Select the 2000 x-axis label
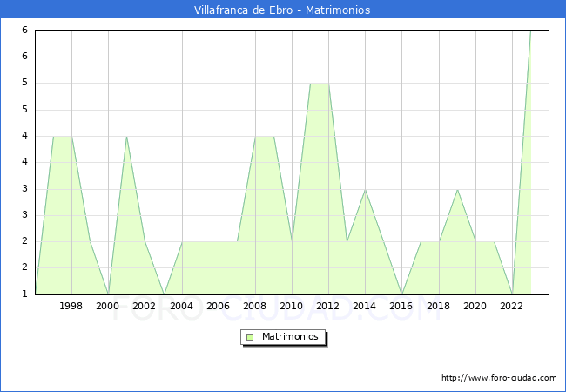566x392 pixels. tap(108, 306)
